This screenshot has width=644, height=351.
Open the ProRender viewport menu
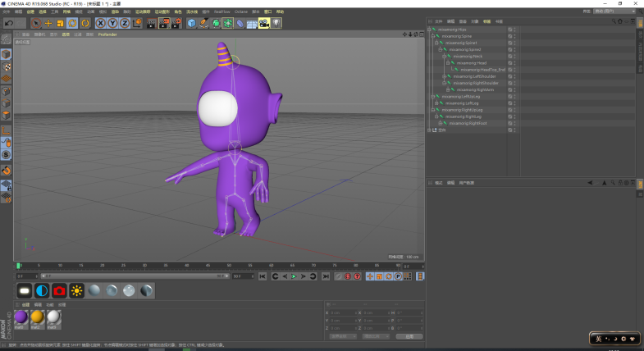click(x=107, y=34)
